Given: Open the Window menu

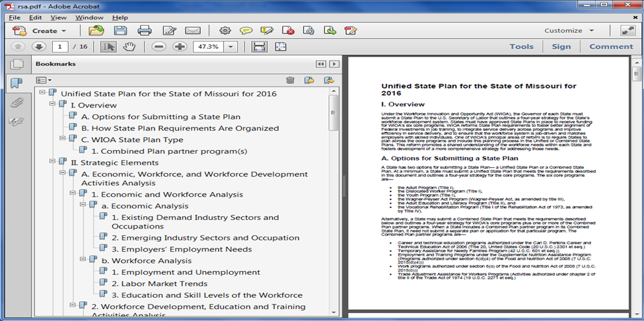Looking at the screenshot, I should tap(89, 17).
